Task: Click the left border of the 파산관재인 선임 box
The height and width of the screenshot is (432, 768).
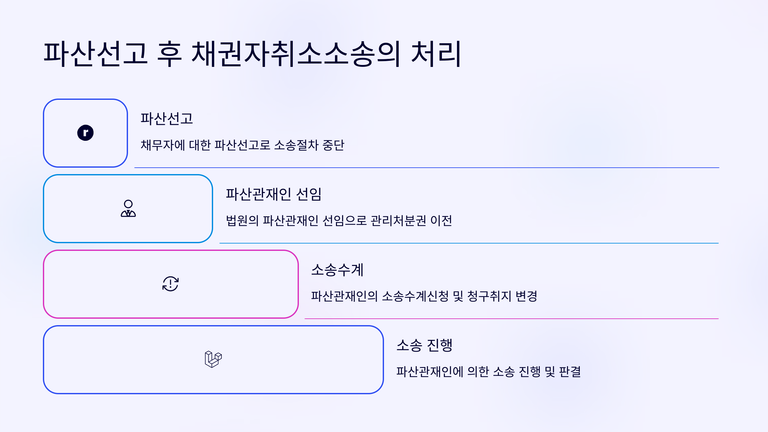Action: pos(44,209)
